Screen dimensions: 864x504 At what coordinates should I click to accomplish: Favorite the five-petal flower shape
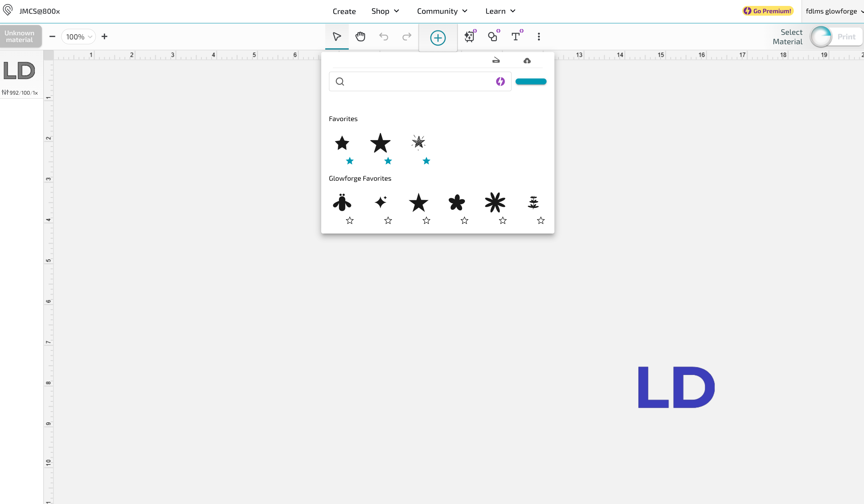(x=464, y=220)
